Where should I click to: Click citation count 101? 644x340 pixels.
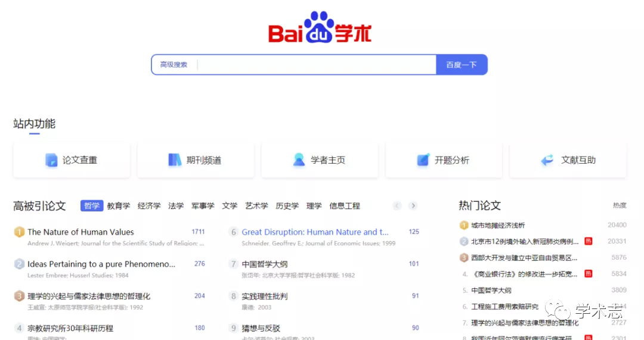coord(414,264)
